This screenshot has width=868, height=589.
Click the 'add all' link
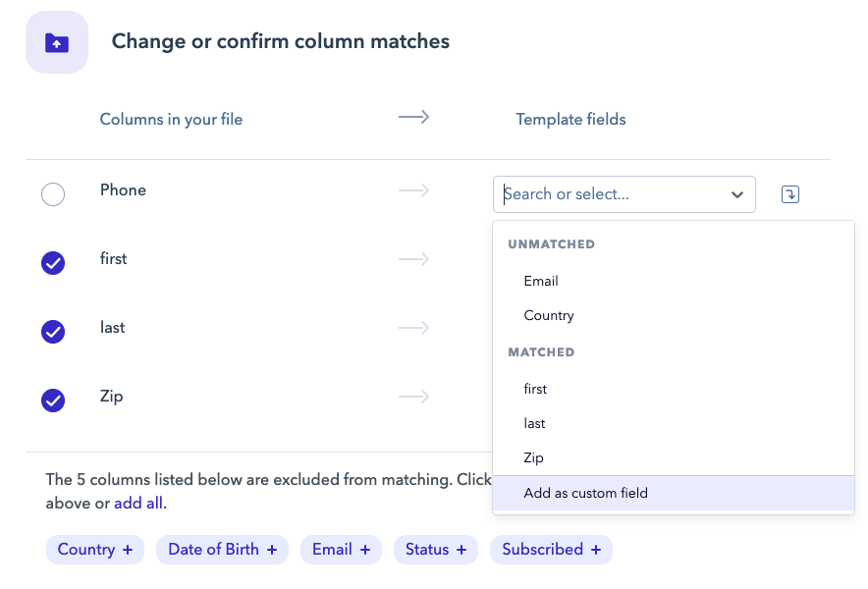(139, 504)
